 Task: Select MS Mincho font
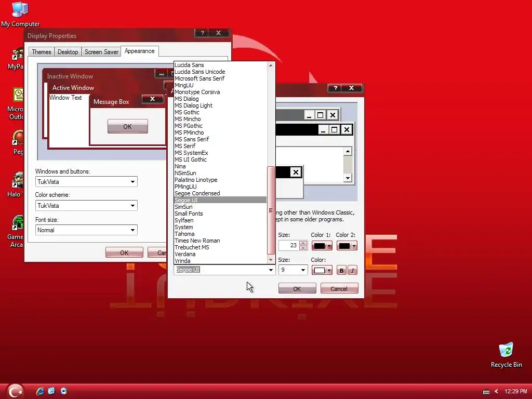point(220,119)
